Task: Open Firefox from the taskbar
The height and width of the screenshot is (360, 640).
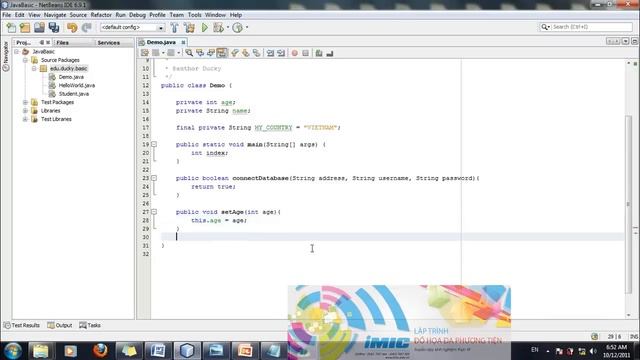Action: click(100, 351)
